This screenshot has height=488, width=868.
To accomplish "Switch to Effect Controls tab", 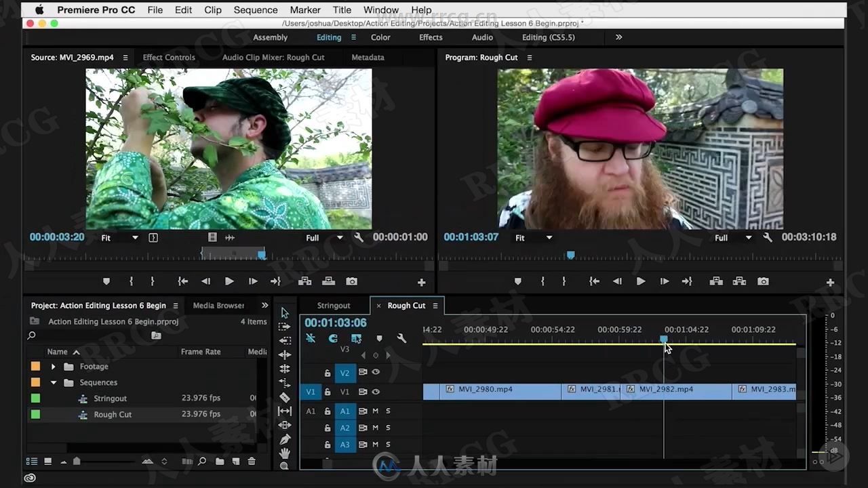I will tap(169, 58).
